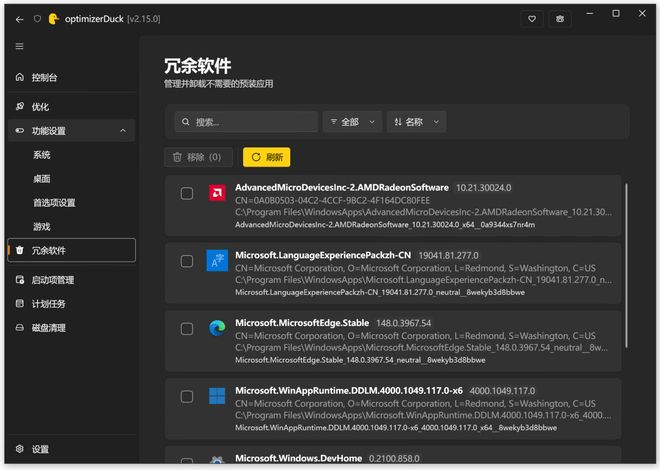The width and height of the screenshot is (660, 470).
Task: Click the sort icon in 名称 dropdown
Action: tap(398, 122)
